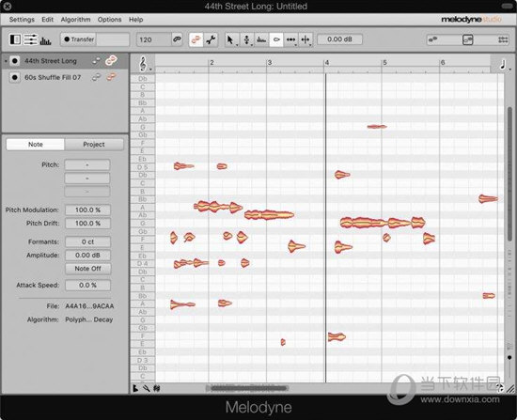
Task: Click the Attack Speed 0.0 % field
Action: tap(87, 285)
